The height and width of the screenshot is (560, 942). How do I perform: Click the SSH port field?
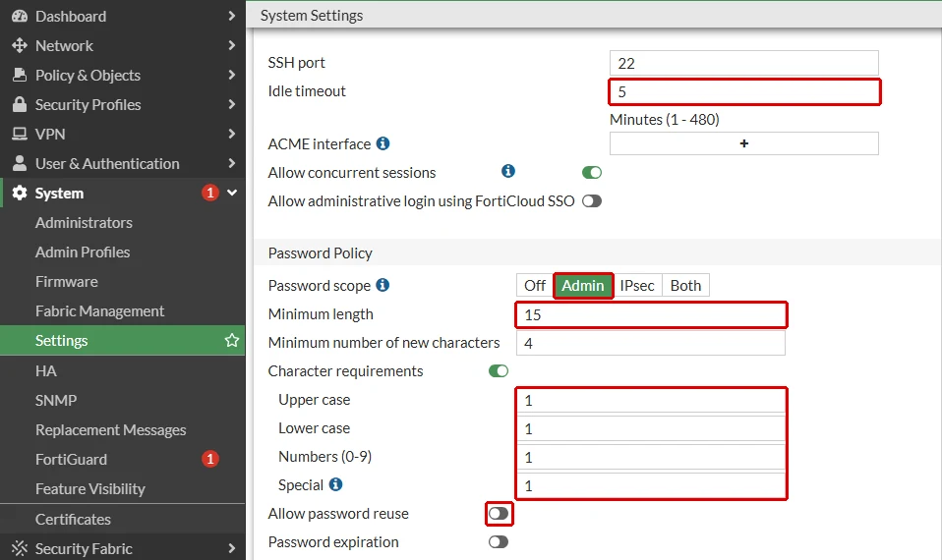[x=743, y=63]
